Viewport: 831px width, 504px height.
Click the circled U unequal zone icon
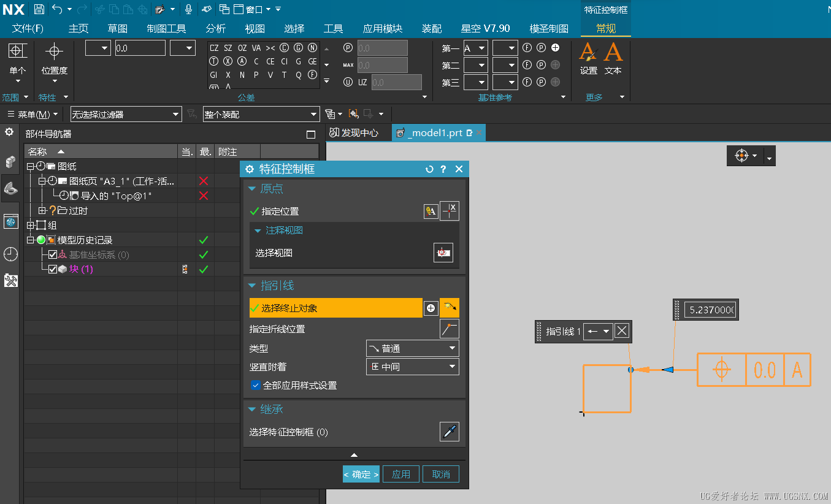coord(348,82)
